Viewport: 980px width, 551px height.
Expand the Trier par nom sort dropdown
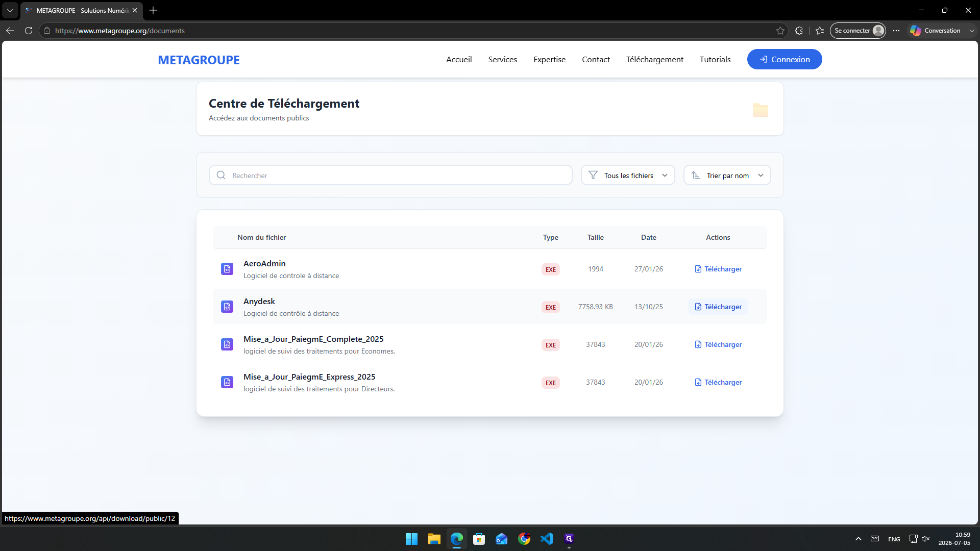[727, 175]
